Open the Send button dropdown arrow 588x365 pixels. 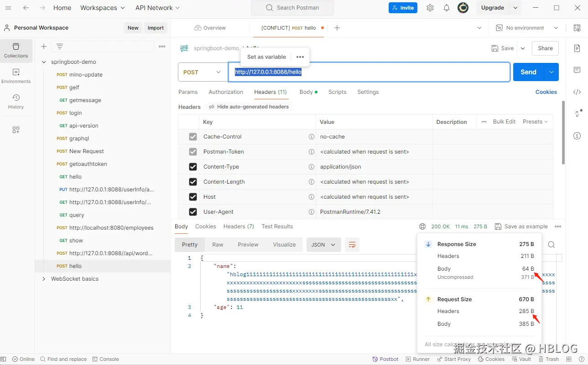tap(552, 72)
